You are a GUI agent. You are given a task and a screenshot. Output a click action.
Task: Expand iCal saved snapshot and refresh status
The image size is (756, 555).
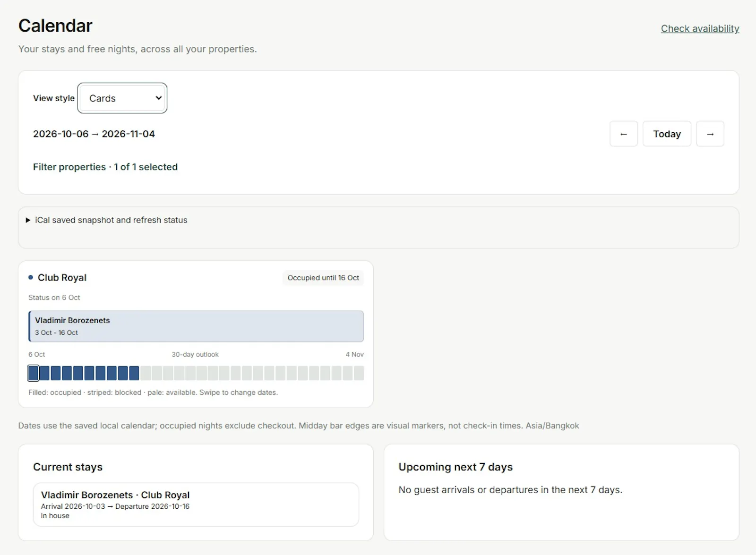[111, 220]
